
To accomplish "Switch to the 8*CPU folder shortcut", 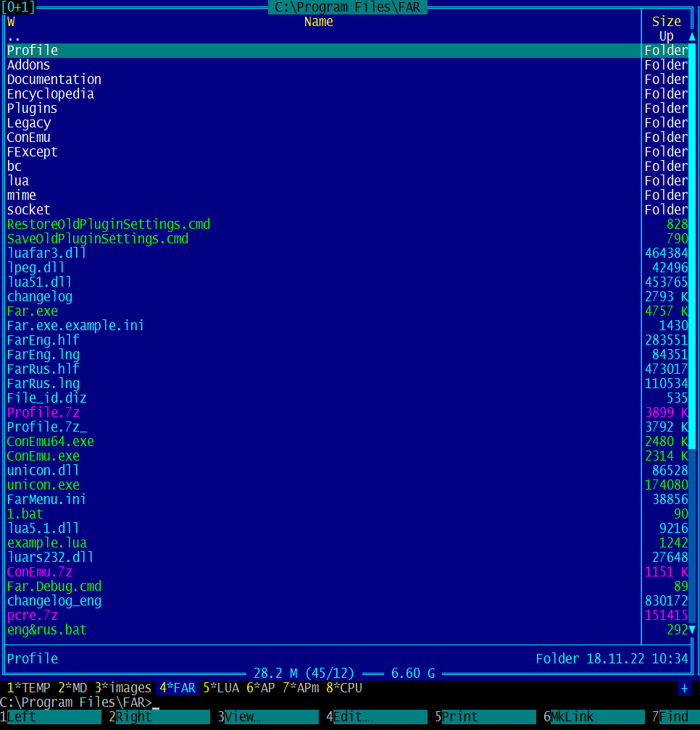I will (344, 688).
